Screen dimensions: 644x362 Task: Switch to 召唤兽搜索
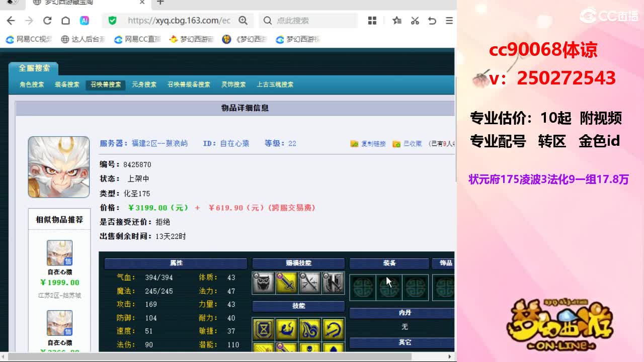(106, 84)
